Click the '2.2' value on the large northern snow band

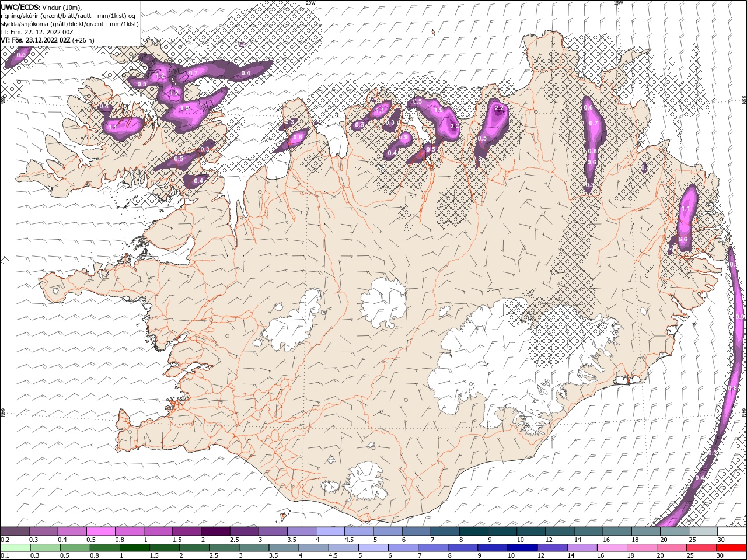tap(499, 108)
